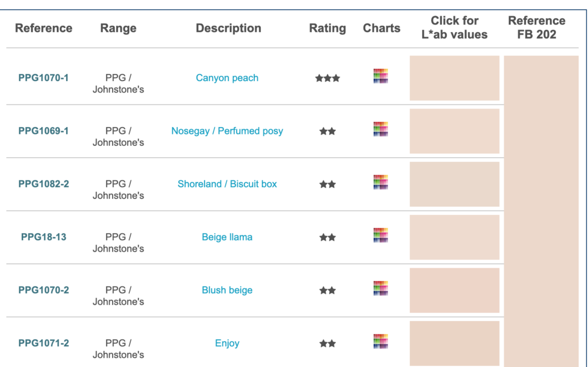Open the Shoreland / Biscuit box link

click(x=227, y=184)
